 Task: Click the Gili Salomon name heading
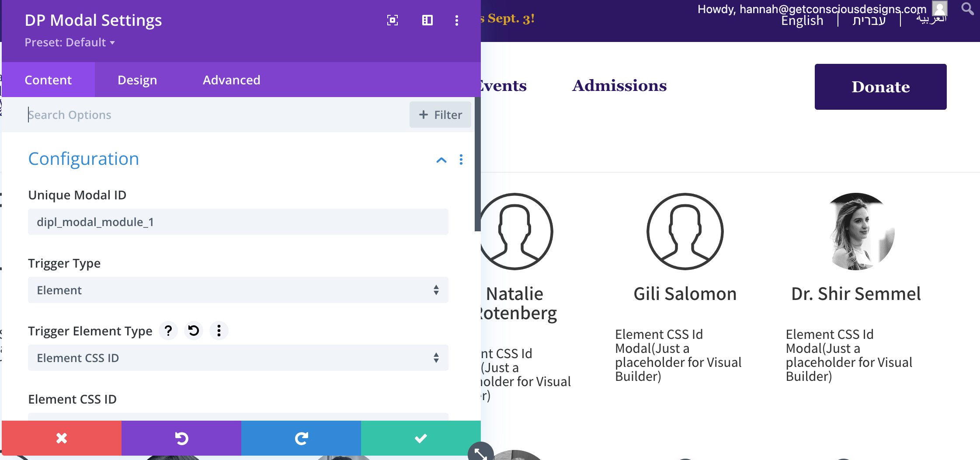point(685,294)
